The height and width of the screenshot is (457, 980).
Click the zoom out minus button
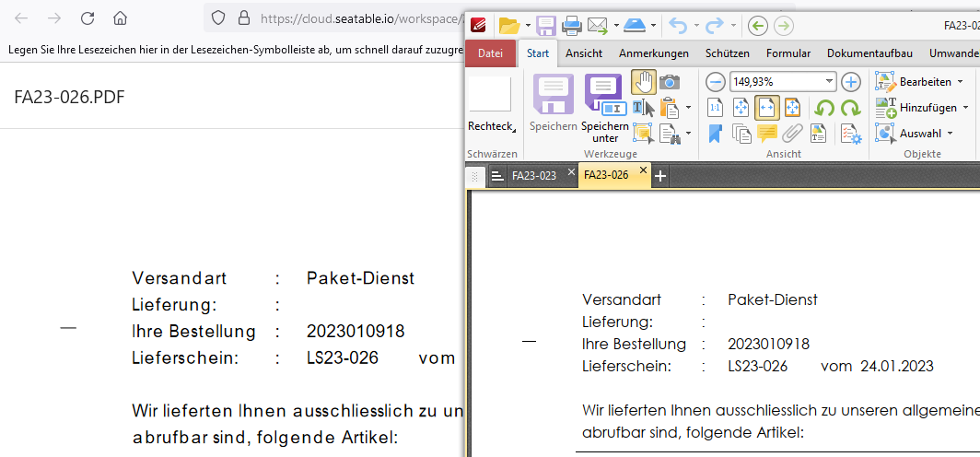pos(716,82)
